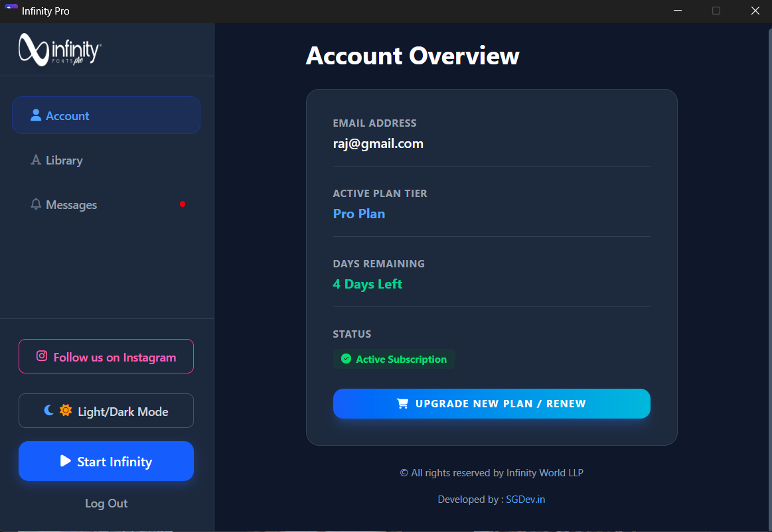Click the person icon beside Account
This screenshot has height=532, width=772.
(35, 115)
